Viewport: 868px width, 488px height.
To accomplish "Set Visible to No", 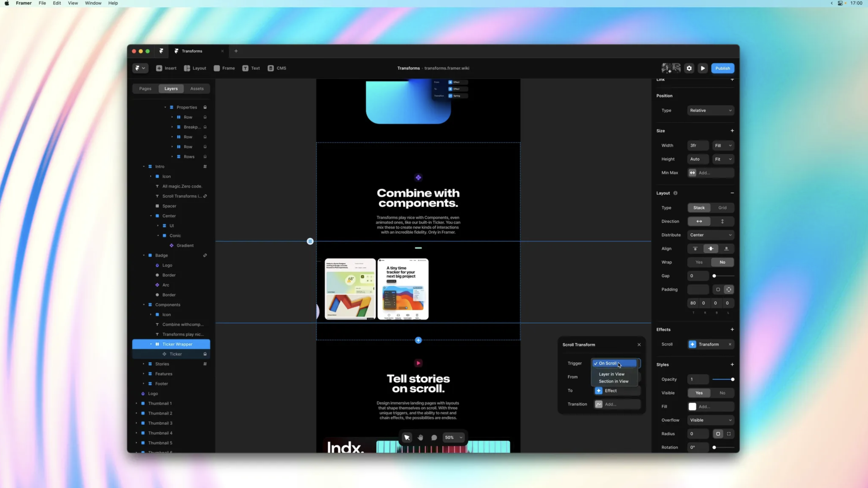I will click(x=722, y=393).
